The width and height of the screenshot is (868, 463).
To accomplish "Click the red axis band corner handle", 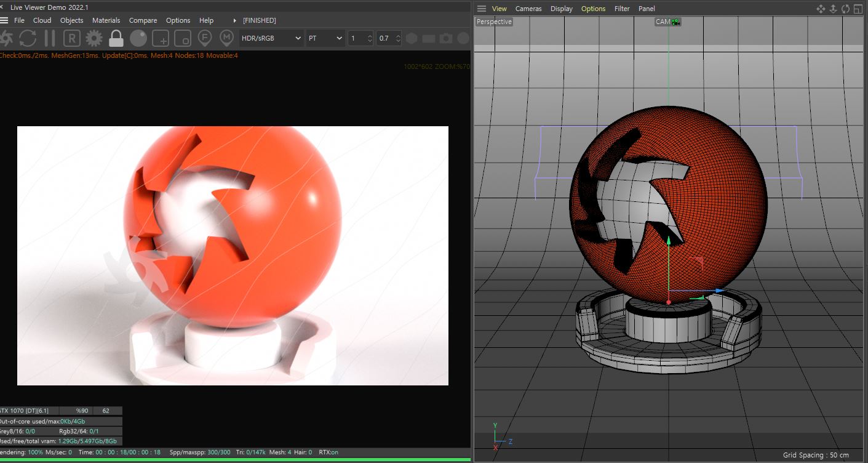I will 698,265.
